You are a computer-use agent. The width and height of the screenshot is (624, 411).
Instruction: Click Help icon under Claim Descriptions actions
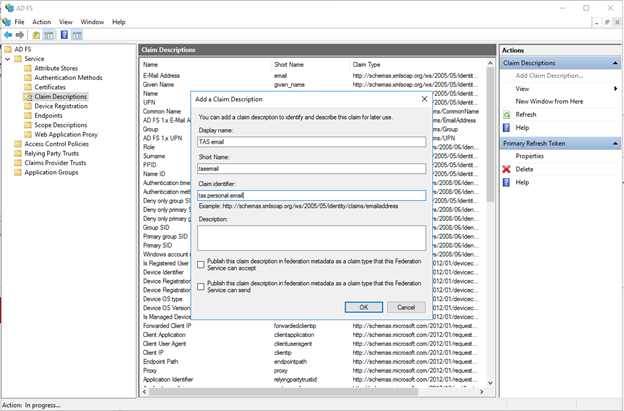pos(507,128)
